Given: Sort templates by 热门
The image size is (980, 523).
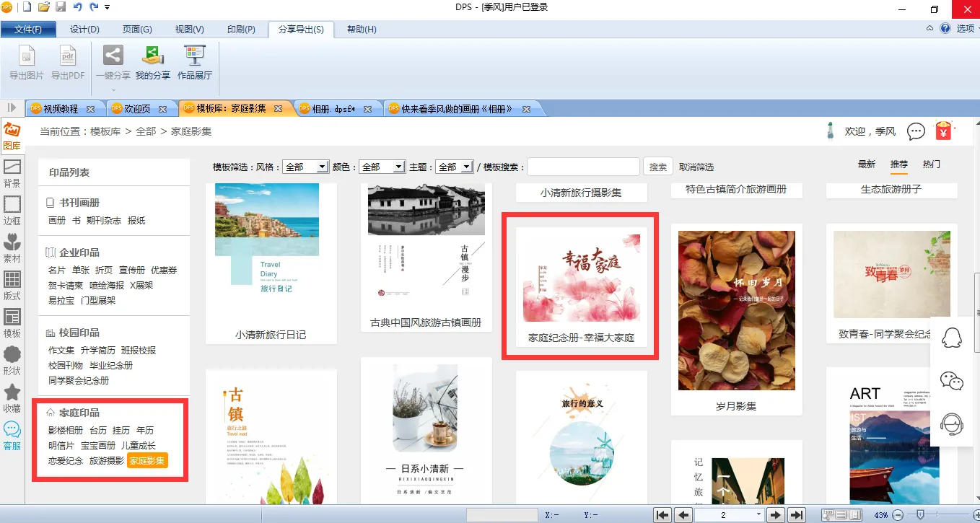Looking at the screenshot, I should point(932,164).
